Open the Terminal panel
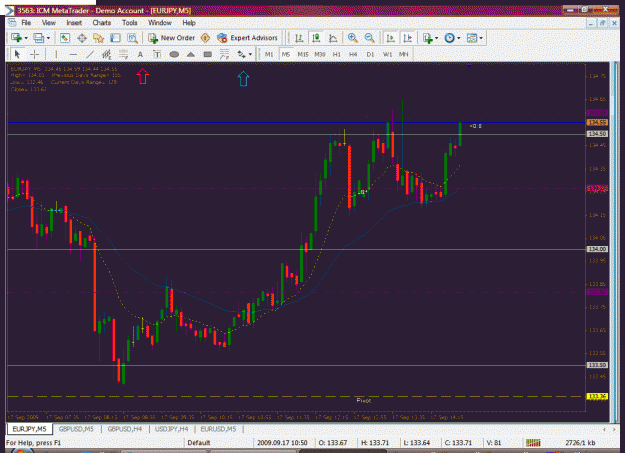The width and height of the screenshot is (625, 453). pos(115,38)
